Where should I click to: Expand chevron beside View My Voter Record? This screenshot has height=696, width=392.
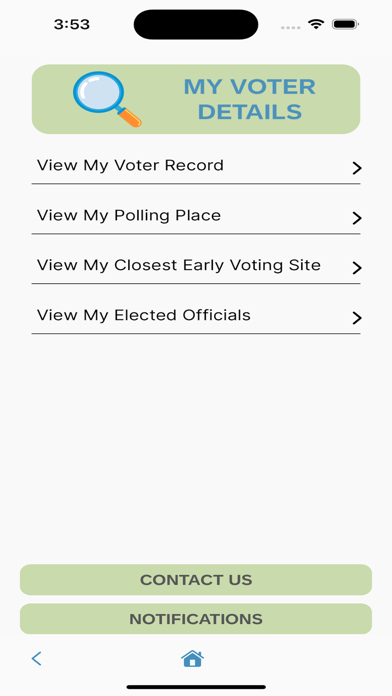356,168
